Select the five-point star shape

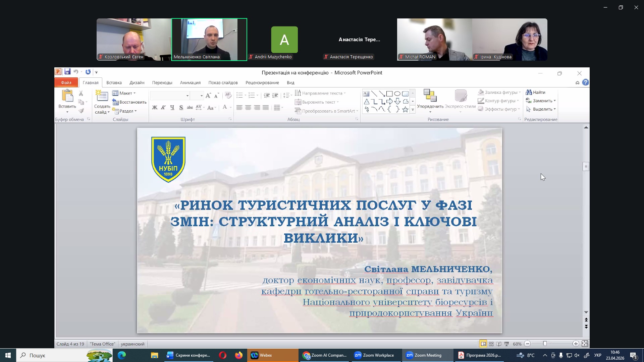click(405, 110)
